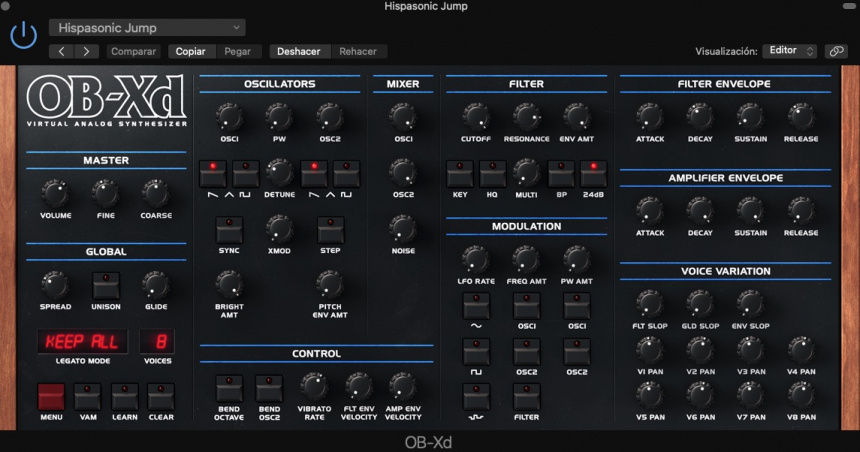The width and height of the screenshot is (860, 452).
Task: Enable the oscillator SYNC switch
Action: click(229, 230)
